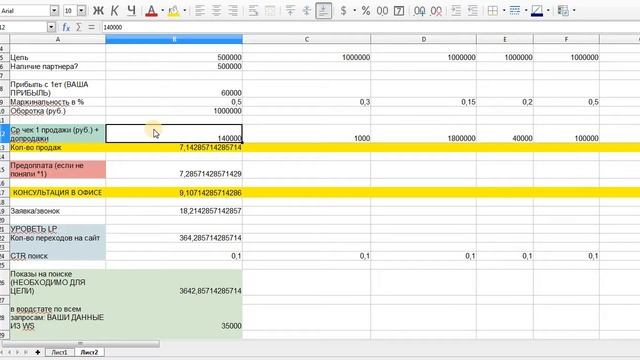Open font color dropdown arrow
The image size is (640, 360).
click(x=162, y=11)
